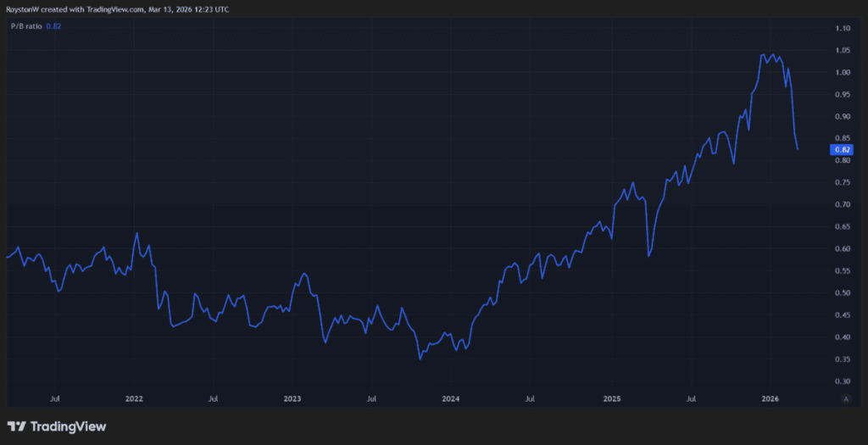Click the 2026 label on time axis
The height and width of the screenshot is (445, 868).
(x=770, y=398)
